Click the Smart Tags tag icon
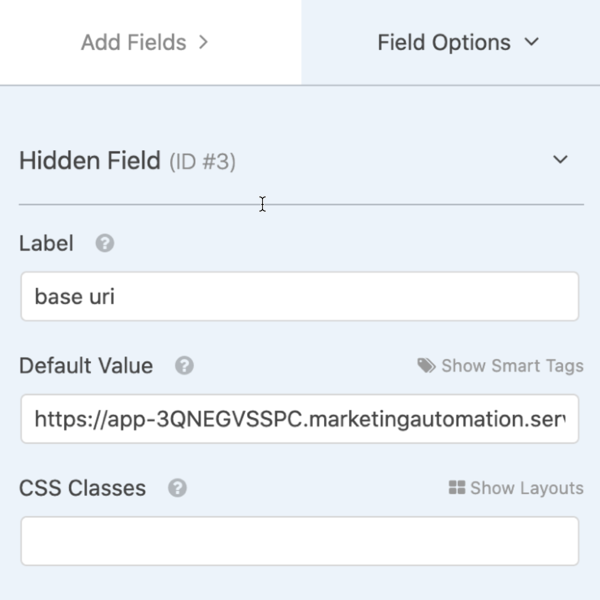Image resolution: width=600 pixels, height=600 pixels. pyautogui.click(x=426, y=366)
